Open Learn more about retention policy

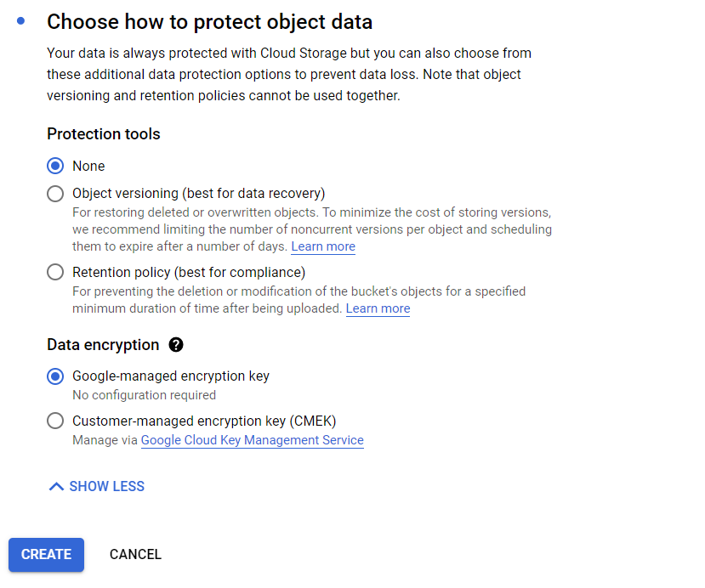[x=378, y=308]
